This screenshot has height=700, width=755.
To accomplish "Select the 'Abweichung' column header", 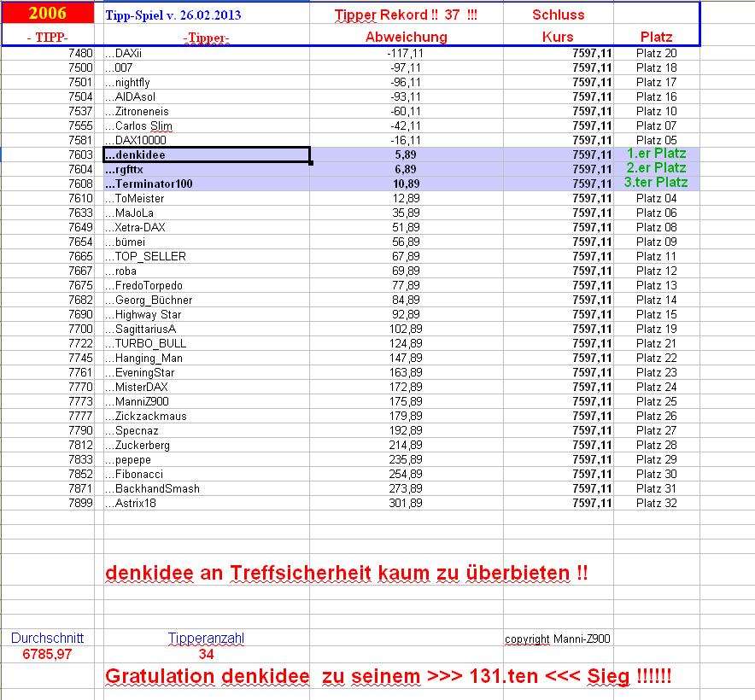I will click(x=407, y=37).
